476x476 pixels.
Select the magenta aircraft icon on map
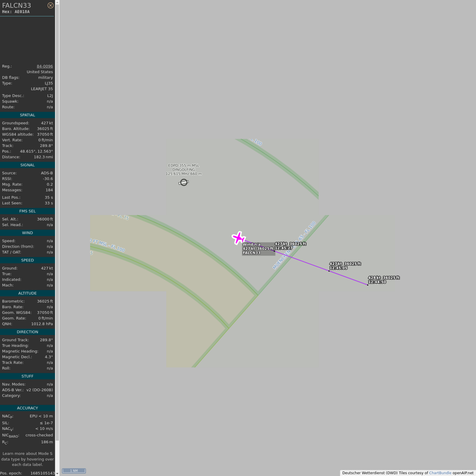click(238, 238)
